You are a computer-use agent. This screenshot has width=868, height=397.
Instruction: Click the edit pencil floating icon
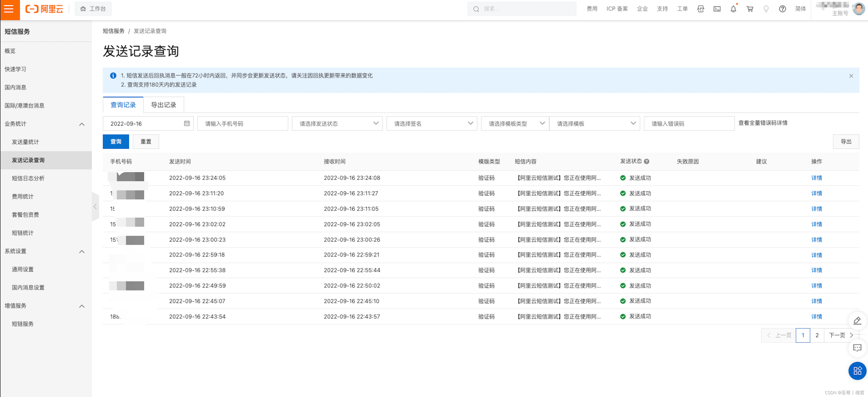(x=857, y=321)
